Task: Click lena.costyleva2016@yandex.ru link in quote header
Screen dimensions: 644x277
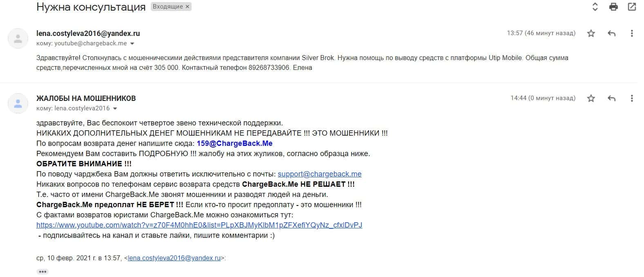Action: click(x=174, y=258)
